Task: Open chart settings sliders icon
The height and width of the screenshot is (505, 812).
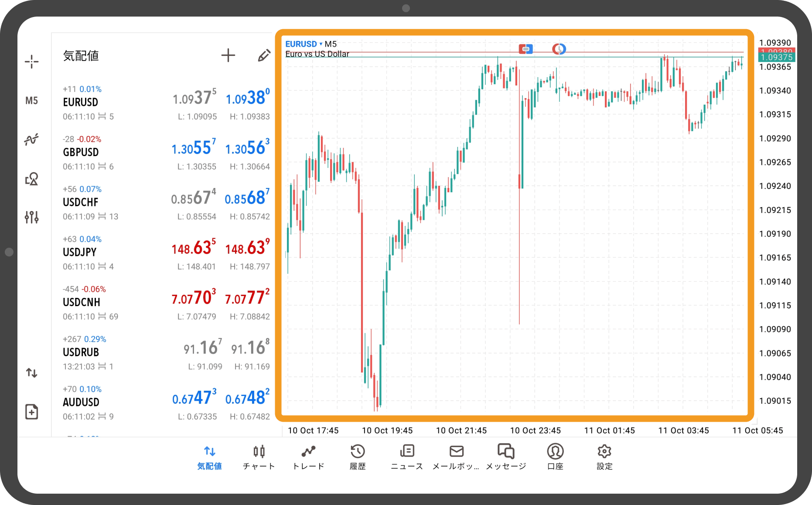Action: pos(31,217)
